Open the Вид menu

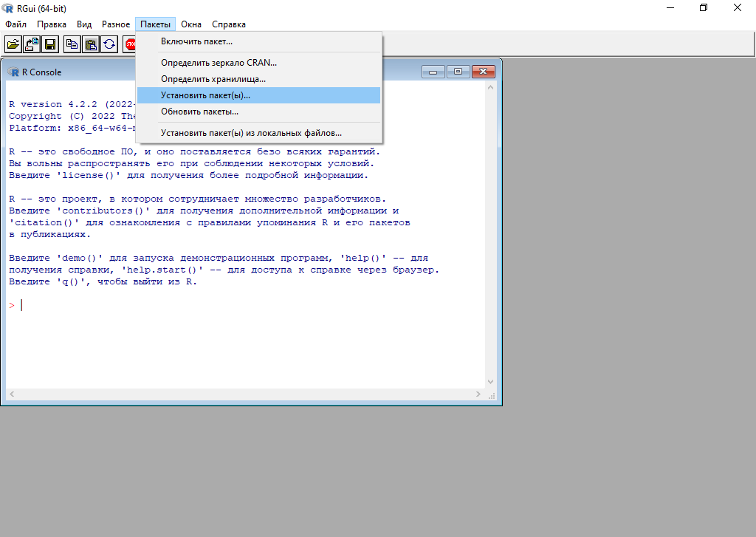84,24
